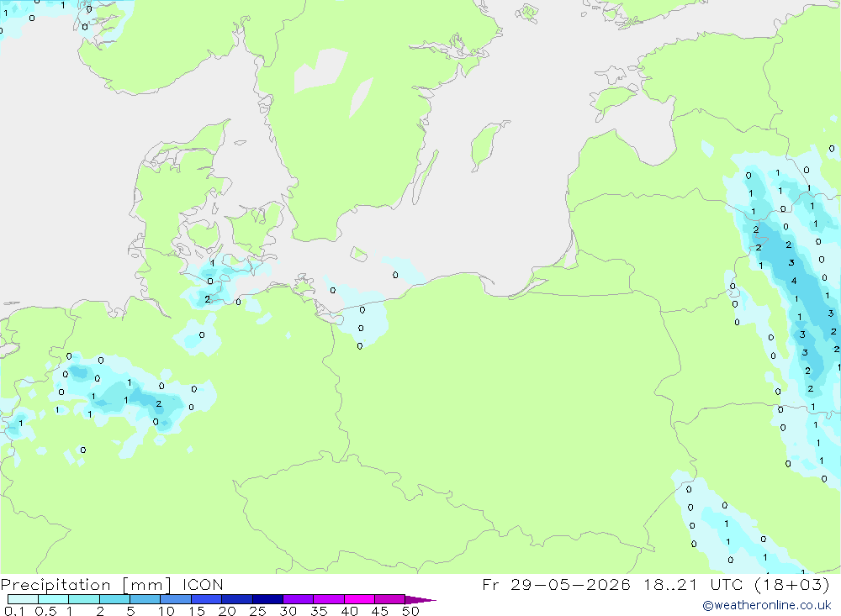Click the 0.5–1 mm legend color segment
841x616 pixels.
click(53, 599)
